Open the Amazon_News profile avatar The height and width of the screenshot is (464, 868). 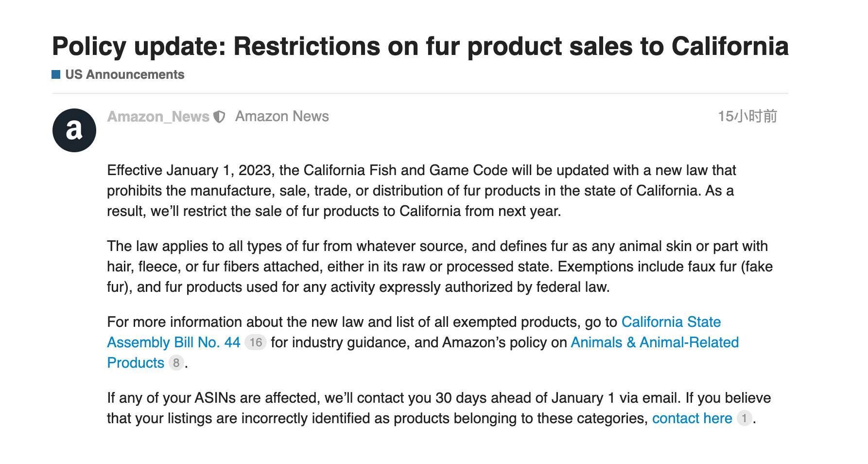point(74,130)
